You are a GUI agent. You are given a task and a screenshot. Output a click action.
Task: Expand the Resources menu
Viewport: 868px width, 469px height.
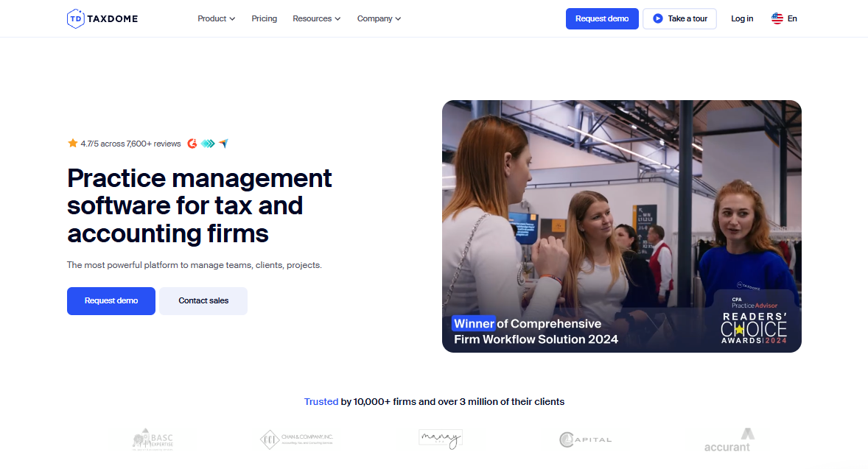pyautogui.click(x=316, y=19)
